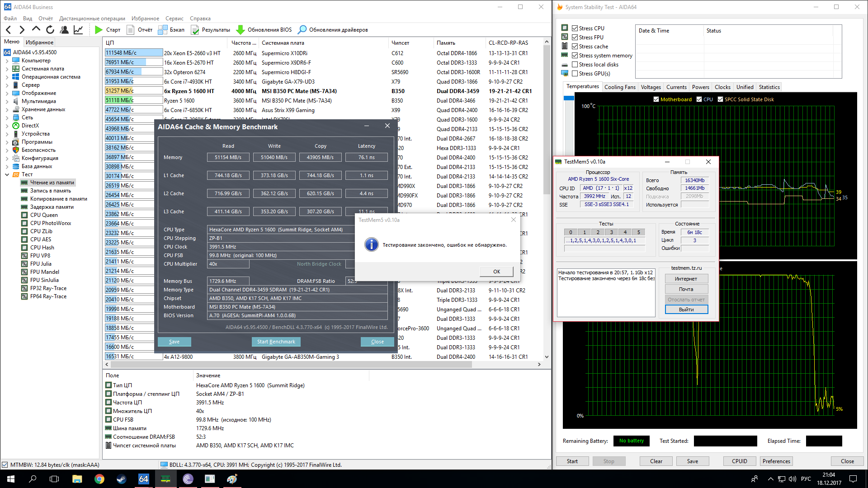Click the user profile toolbar icon
Screen dimensions: 868x488
pos(64,30)
